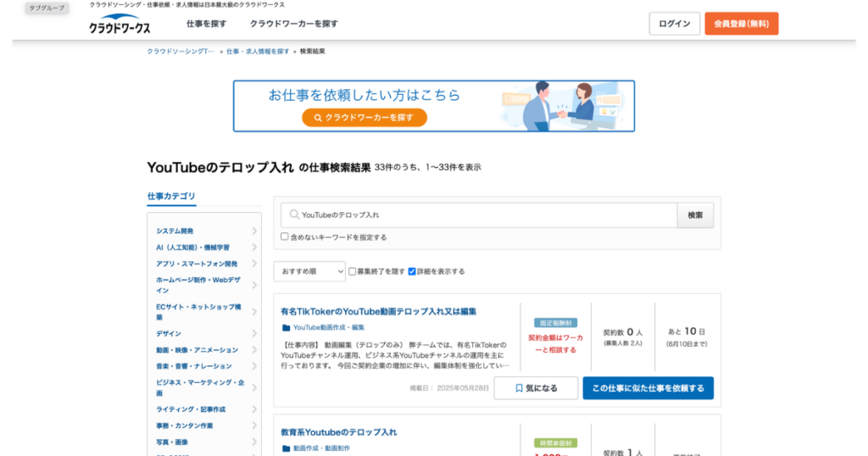Click この仕事に似た仕事を依頼する button

(648, 388)
